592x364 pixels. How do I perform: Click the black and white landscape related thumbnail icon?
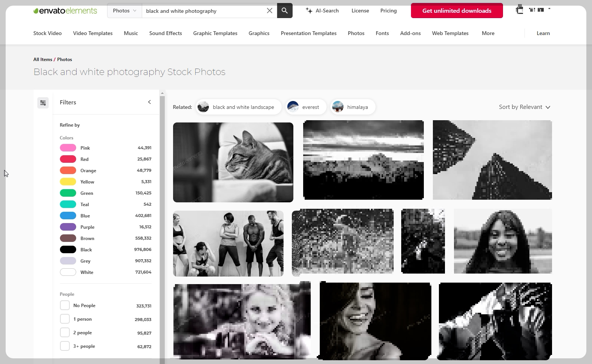(x=203, y=107)
